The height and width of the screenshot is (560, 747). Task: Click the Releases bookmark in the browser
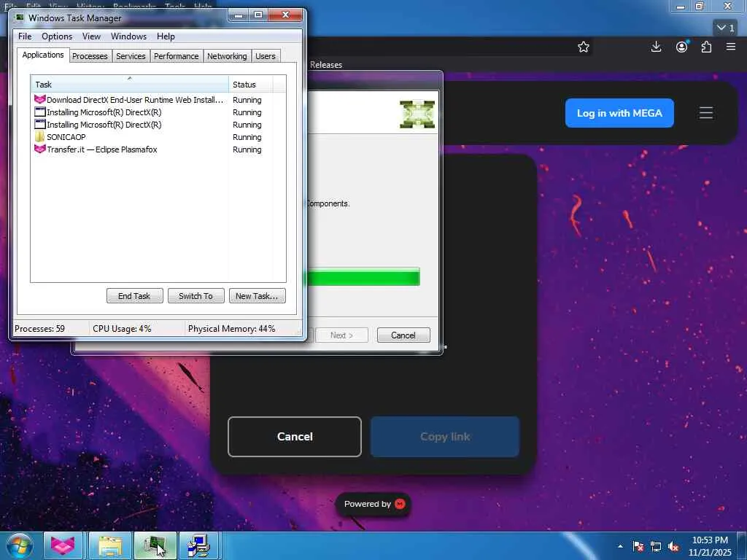point(326,65)
